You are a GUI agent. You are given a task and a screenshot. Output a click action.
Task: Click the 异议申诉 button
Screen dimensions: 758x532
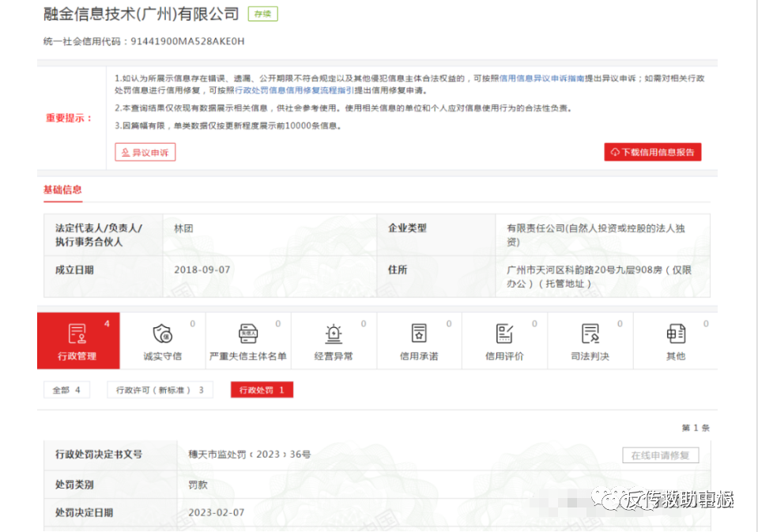click(145, 153)
